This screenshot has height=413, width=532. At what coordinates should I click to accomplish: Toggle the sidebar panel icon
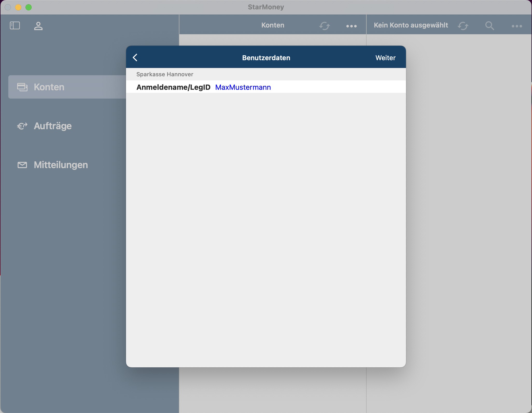(x=15, y=25)
